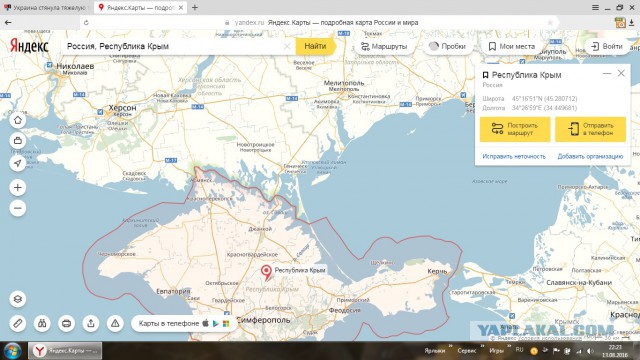Click the briefcase icon on map sidebar
Screen dimensions: 640x360
(x=18, y=141)
